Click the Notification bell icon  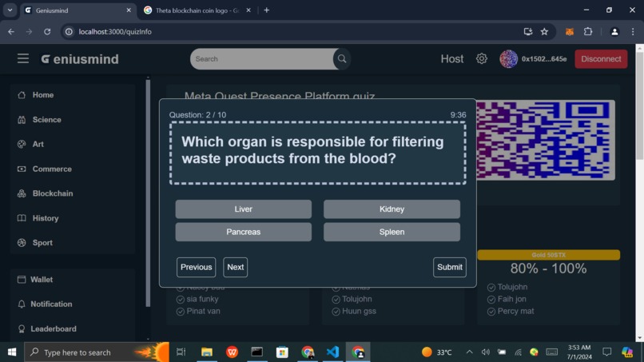(22, 304)
